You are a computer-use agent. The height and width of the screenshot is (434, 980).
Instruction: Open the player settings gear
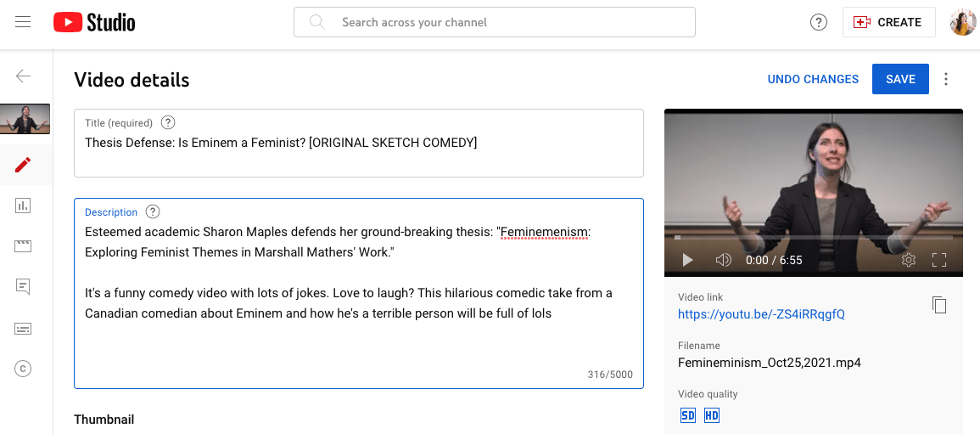(x=909, y=260)
